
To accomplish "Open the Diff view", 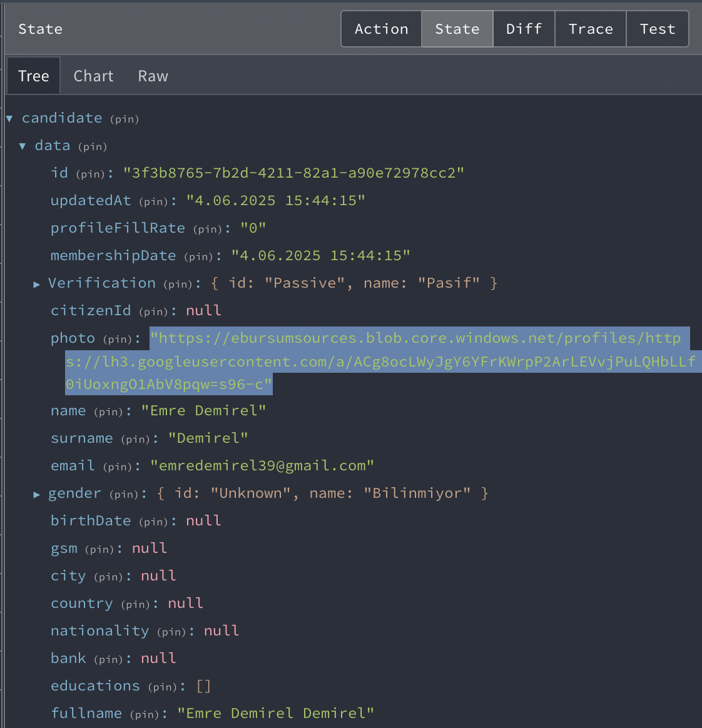I will (524, 29).
